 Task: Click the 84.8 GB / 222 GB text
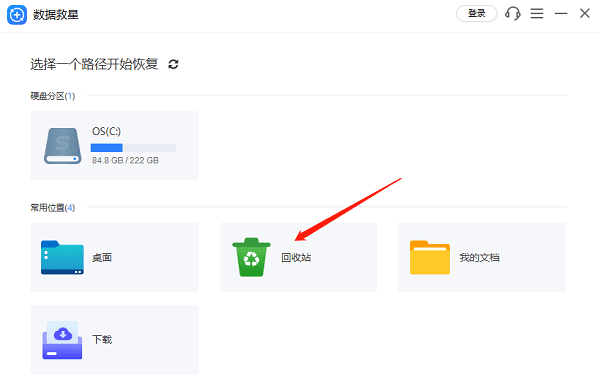(125, 160)
